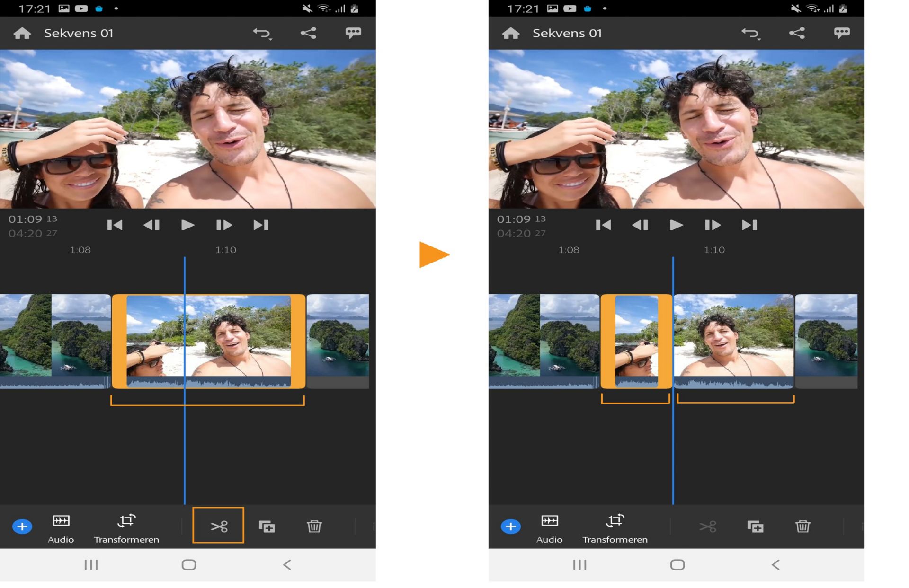Tap the blue plus add-media button on left
The image size is (909, 588).
(22, 527)
